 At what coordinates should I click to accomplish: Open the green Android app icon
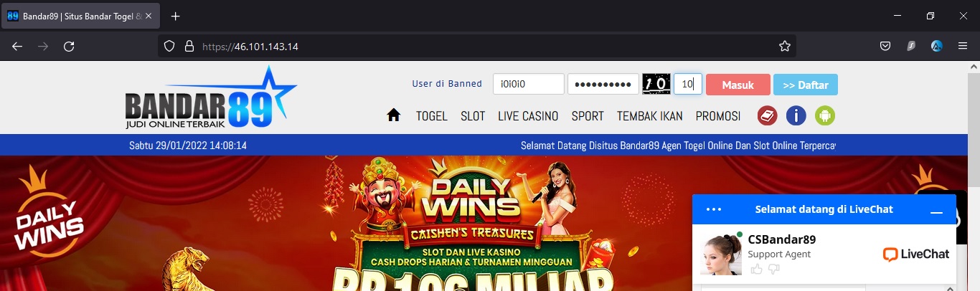tap(825, 115)
